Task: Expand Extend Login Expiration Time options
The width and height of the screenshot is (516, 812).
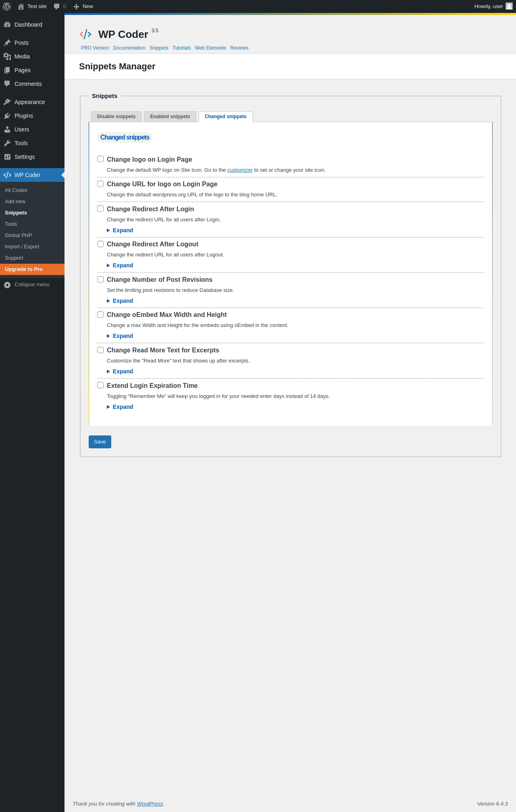Action: 120,407
